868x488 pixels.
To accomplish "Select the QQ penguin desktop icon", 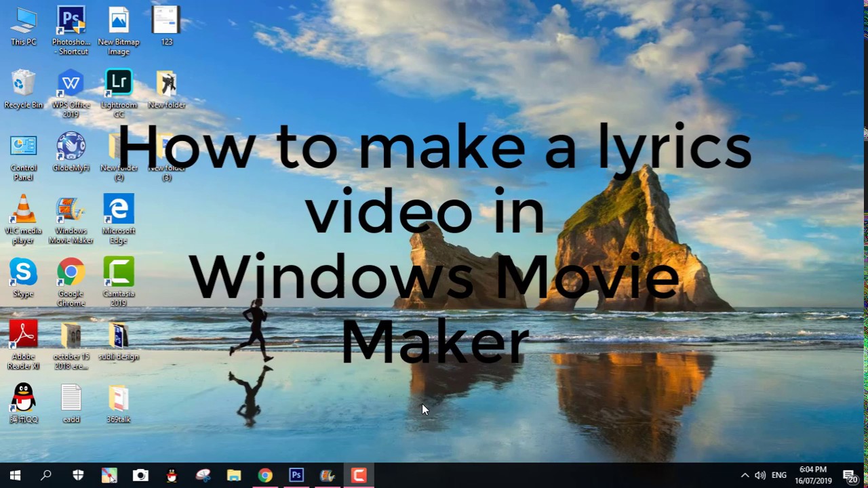I will click(23, 404).
